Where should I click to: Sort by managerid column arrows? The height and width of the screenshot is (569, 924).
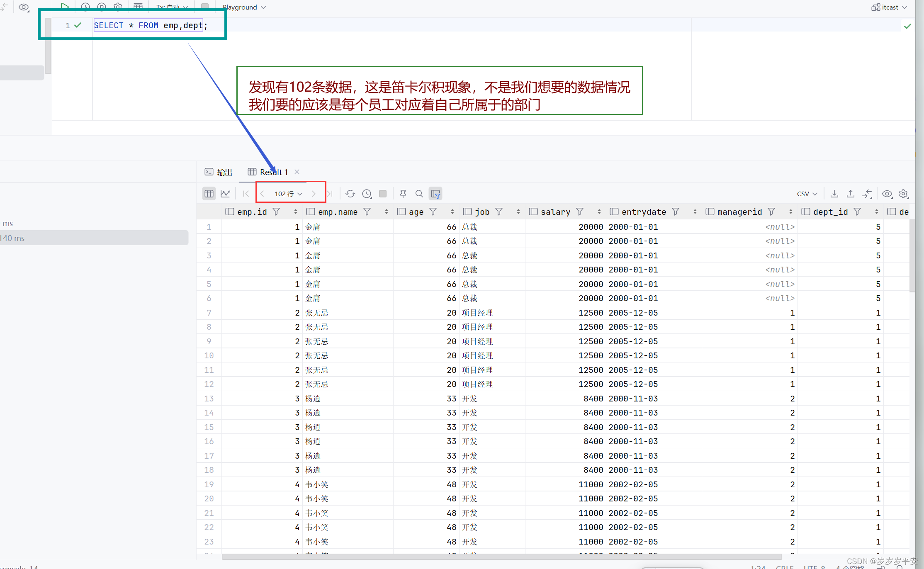[x=791, y=212]
